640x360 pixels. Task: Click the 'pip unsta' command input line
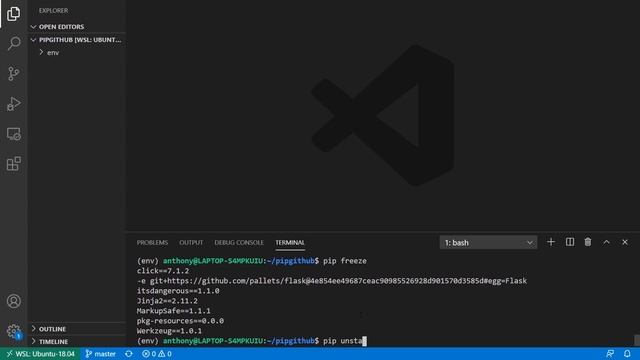tap(343, 340)
